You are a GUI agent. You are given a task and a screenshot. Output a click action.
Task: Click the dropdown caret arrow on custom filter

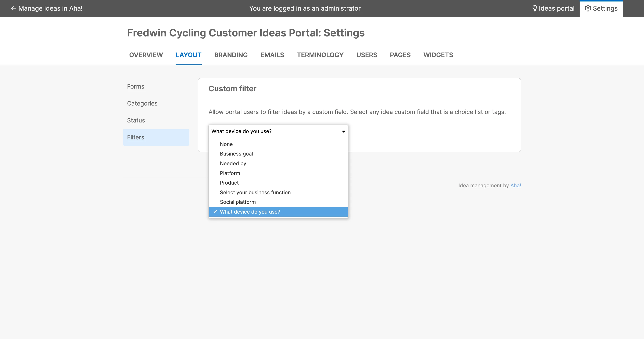tap(343, 132)
